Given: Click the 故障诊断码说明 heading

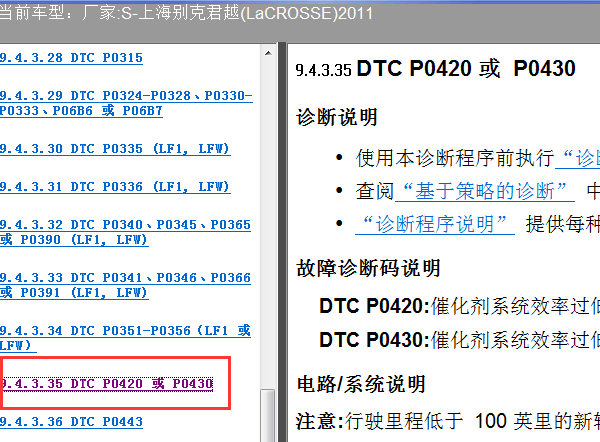Looking at the screenshot, I should point(369,268).
